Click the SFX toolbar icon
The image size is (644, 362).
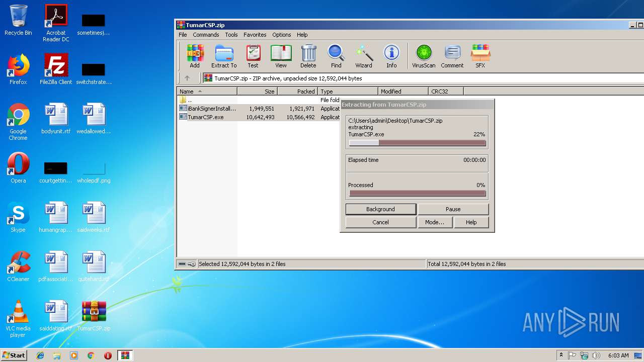point(480,56)
